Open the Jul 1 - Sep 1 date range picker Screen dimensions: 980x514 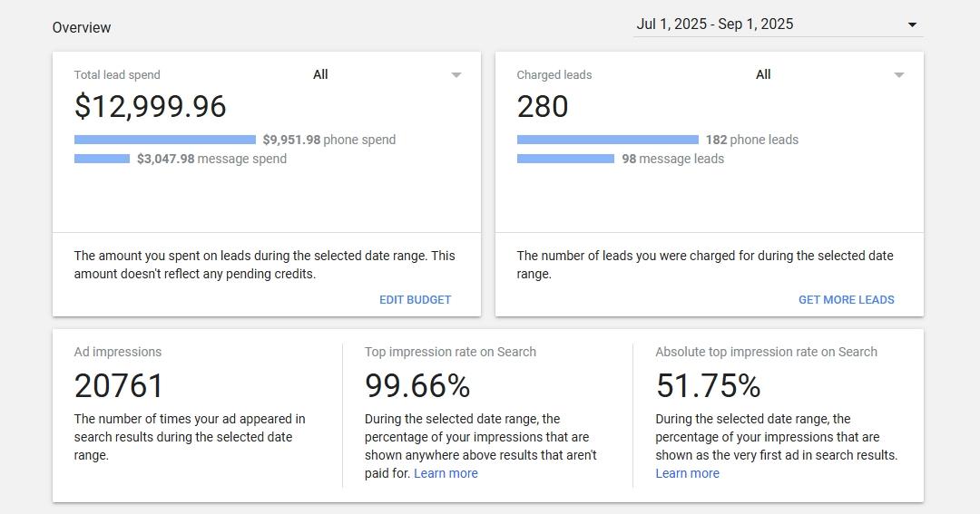715,24
